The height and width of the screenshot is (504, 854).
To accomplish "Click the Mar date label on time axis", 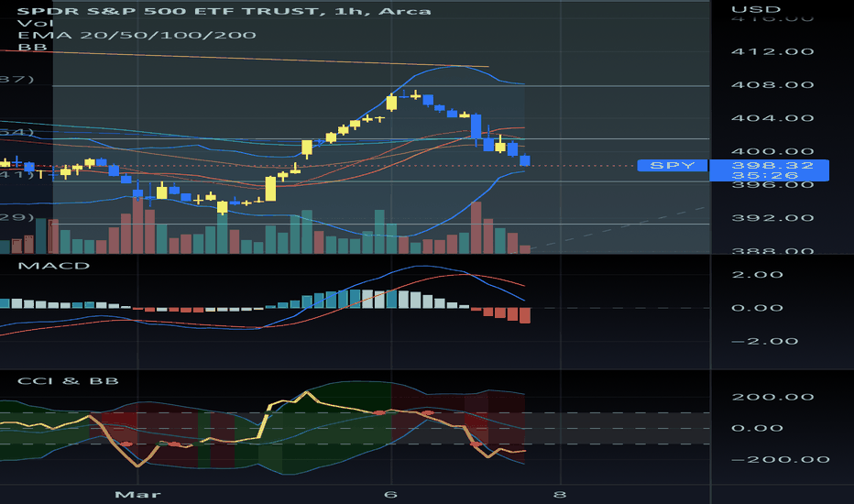I will [x=137, y=495].
